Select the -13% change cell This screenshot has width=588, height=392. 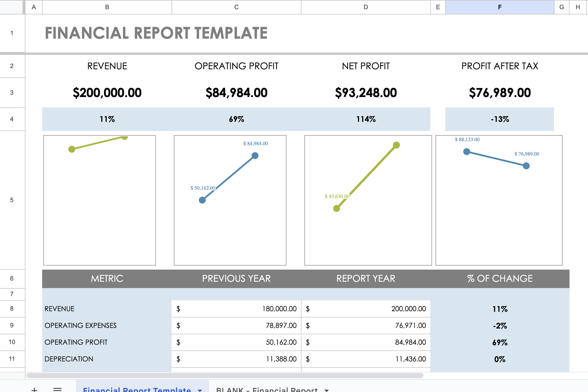click(x=500, y=119)
